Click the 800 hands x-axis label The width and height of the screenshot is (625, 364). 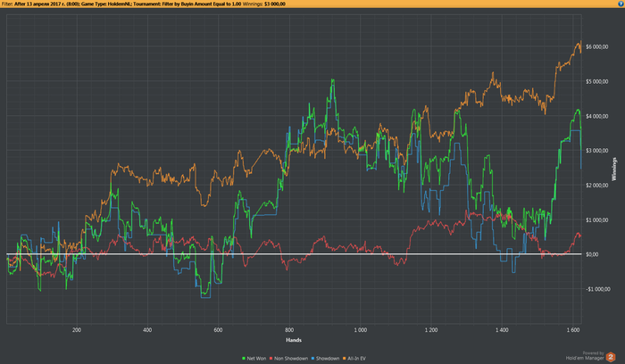tap(289, 330)
